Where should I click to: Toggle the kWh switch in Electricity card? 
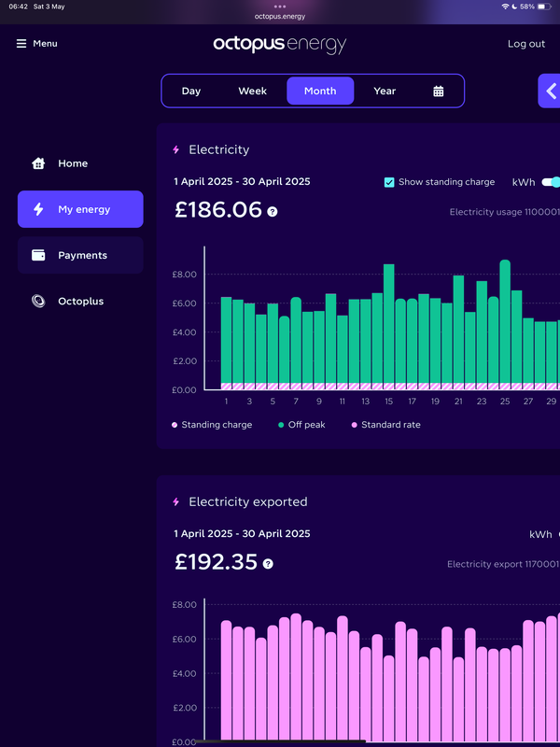click(551, 182)
